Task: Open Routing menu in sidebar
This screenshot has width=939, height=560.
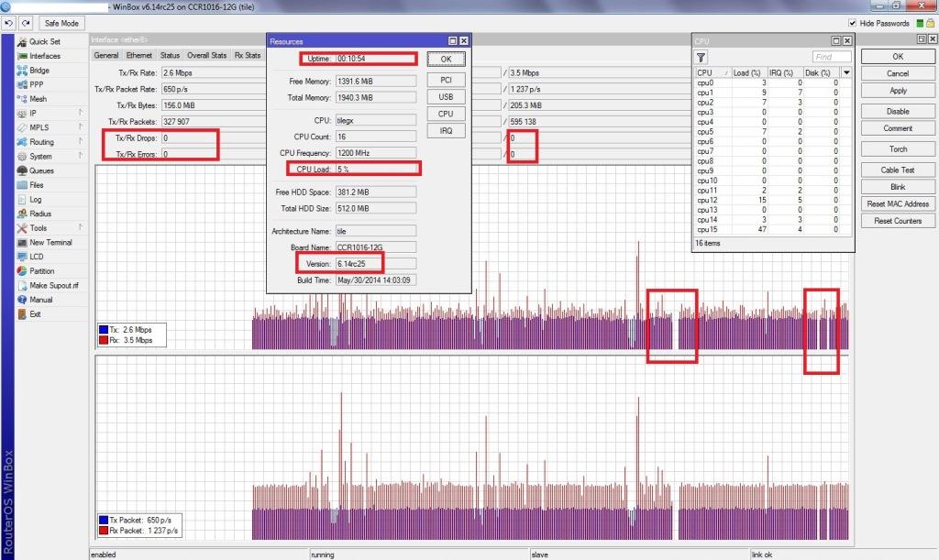Action: click(x=42, y=142)
